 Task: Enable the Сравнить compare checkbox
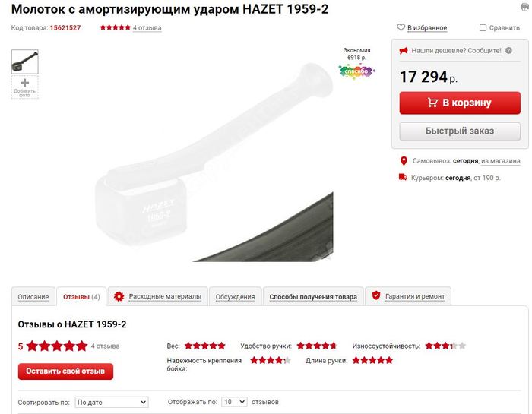tap(483, 28)
